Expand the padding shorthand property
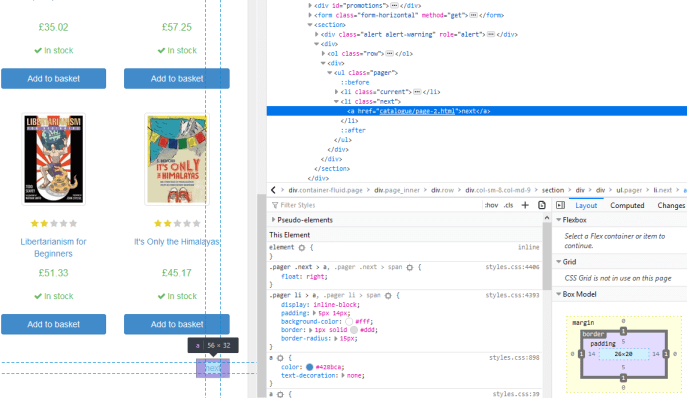 pos(314,313)
